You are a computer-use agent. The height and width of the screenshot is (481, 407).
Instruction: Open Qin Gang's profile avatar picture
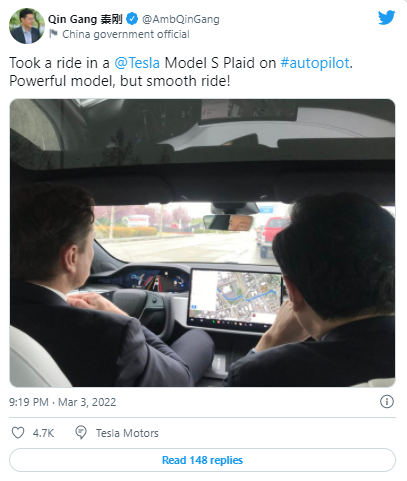(x=27, y=26)
